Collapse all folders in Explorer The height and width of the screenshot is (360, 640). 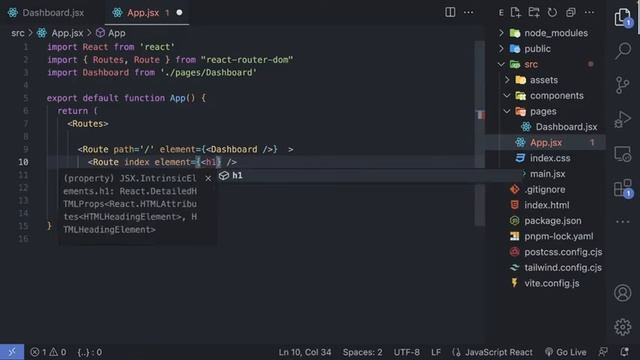[x=571, y=12]
